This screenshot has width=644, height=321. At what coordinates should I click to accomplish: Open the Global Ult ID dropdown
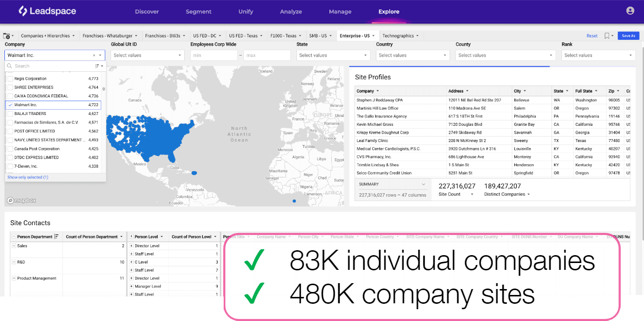pyautogui.click(x=147, y=56)
